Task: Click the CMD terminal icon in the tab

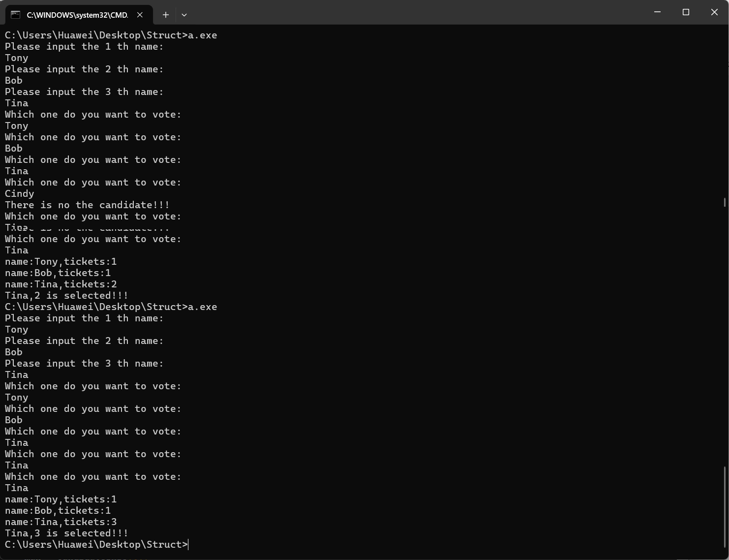Action: [16, 15]
